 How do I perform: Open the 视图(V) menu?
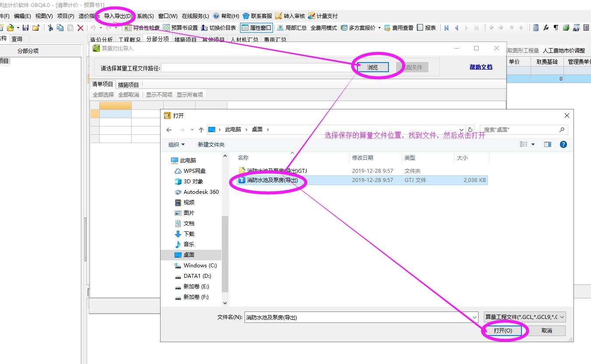click(x=44, y=16)
